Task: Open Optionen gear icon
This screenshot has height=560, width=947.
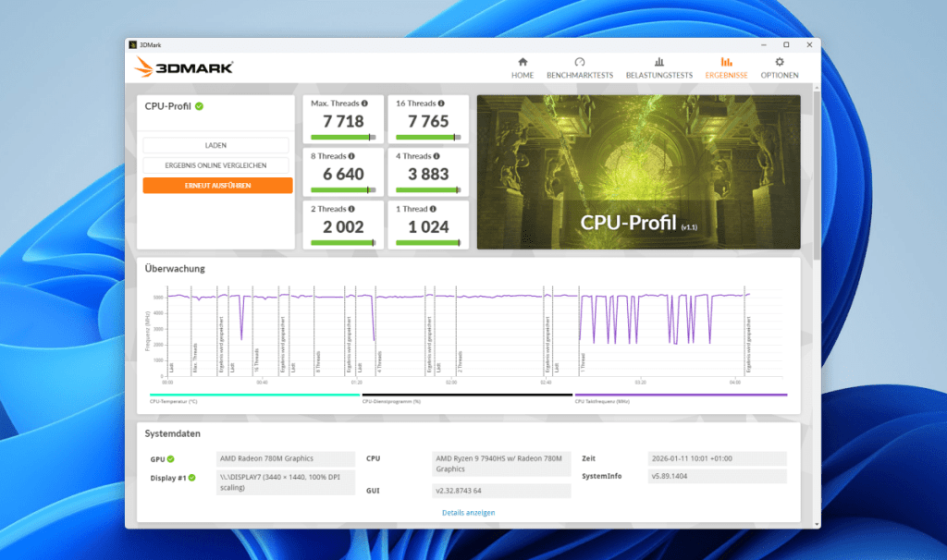Action: click(779, 61)
